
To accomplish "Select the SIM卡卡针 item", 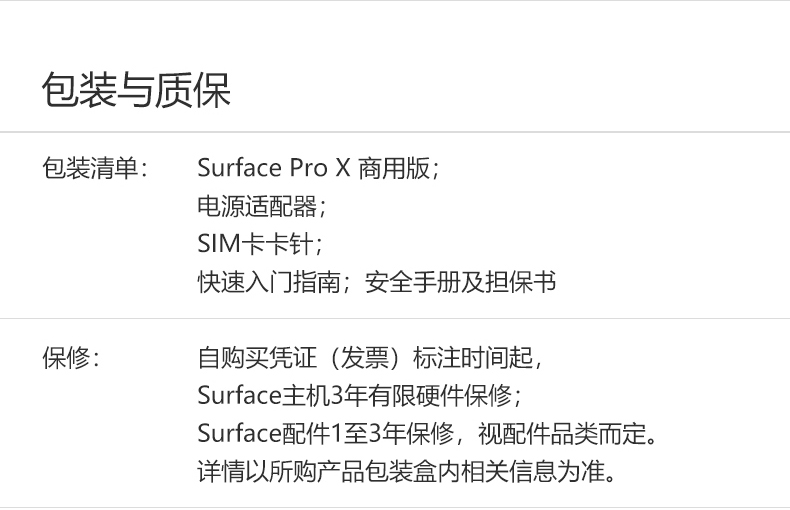I will tap(259, 244).
